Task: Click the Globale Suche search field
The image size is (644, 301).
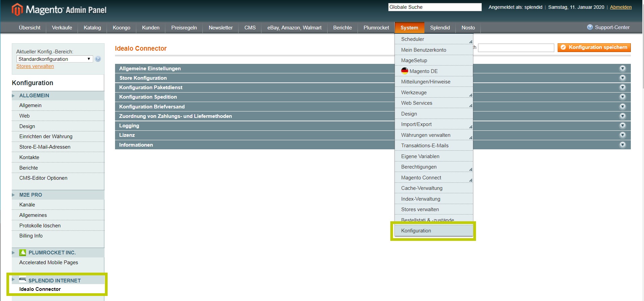Action: [435, 7]
